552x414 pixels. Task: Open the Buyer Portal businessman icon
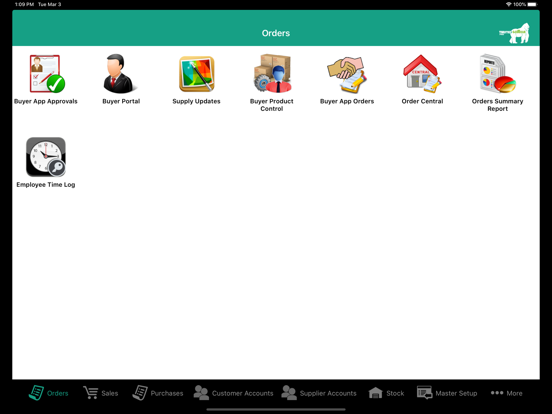pos(120,74)
